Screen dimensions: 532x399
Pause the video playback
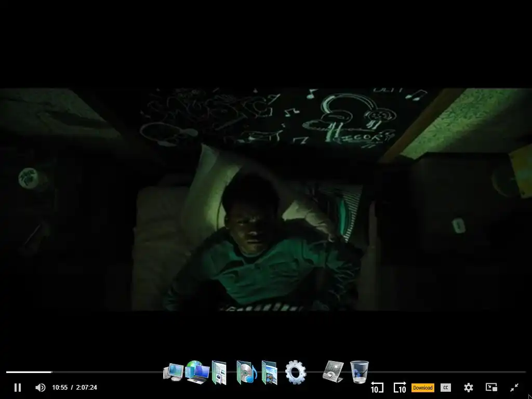(x=18, y=388)
